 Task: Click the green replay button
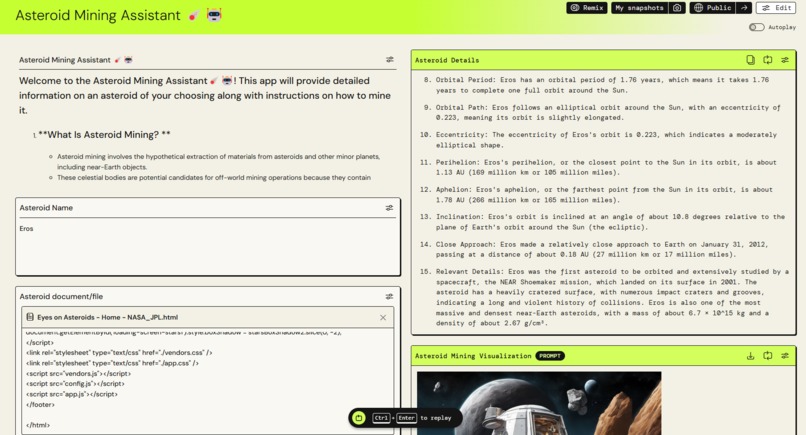pyautogui.click(x=359, y=418)
